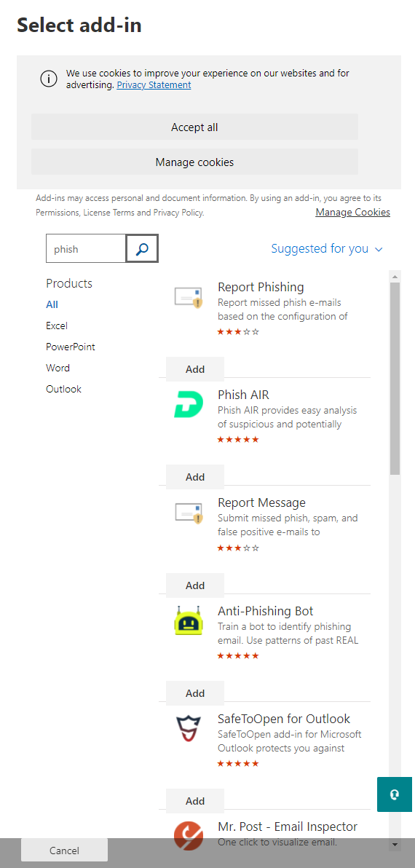
Task: Click the underlined Manage Cookies link
Action: pos(353,212)
